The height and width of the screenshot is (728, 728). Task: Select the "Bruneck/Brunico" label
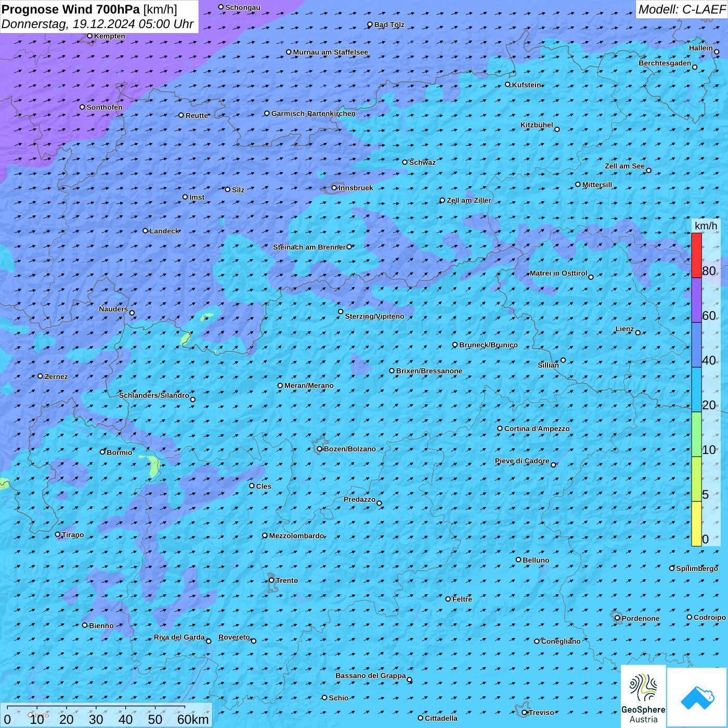tap(488, 345)
